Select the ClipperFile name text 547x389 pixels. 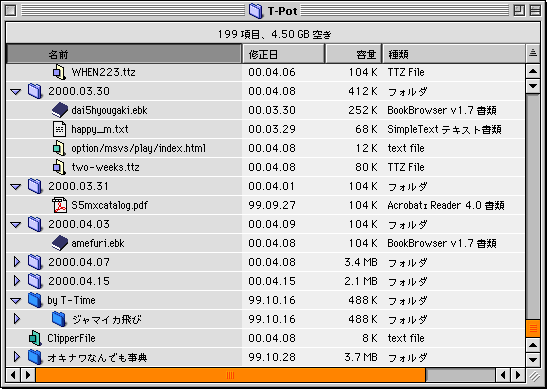71,338
